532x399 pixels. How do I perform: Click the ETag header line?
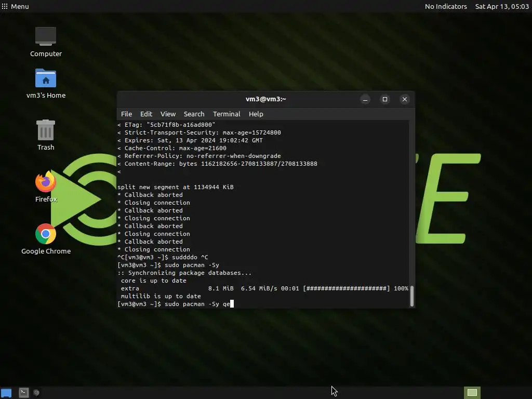pyautogui.click(x=166, y=125)
